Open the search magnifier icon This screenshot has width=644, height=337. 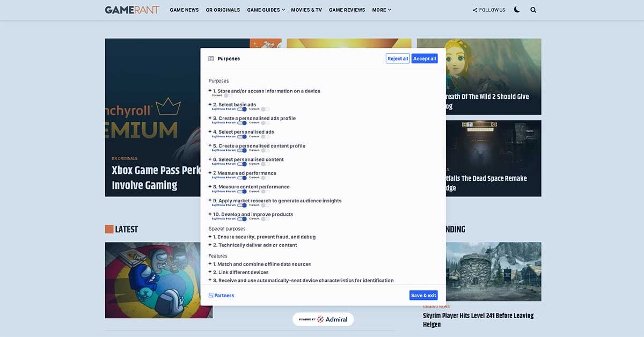(x=533, y=10)
